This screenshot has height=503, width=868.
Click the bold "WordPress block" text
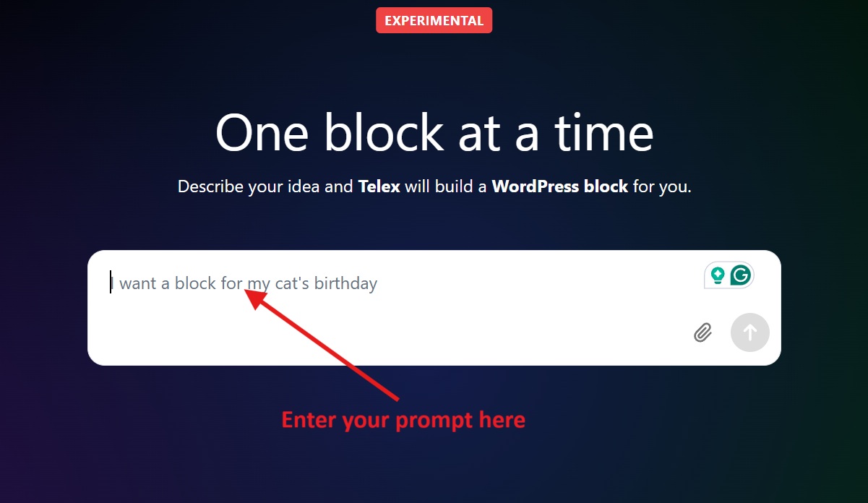point(559,186)
